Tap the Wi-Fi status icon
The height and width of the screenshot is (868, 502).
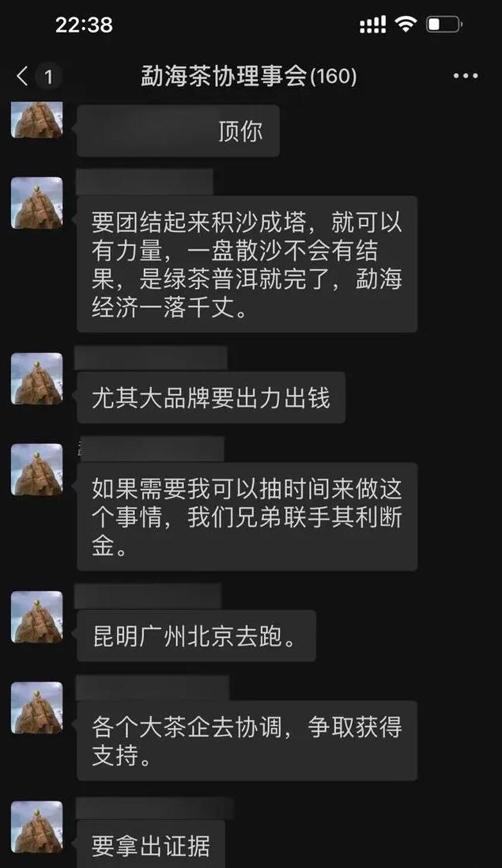click(x=406, y=25)
